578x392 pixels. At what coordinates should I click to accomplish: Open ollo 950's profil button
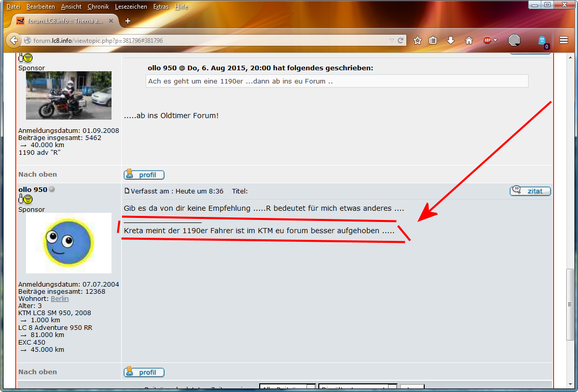point(144,372)
